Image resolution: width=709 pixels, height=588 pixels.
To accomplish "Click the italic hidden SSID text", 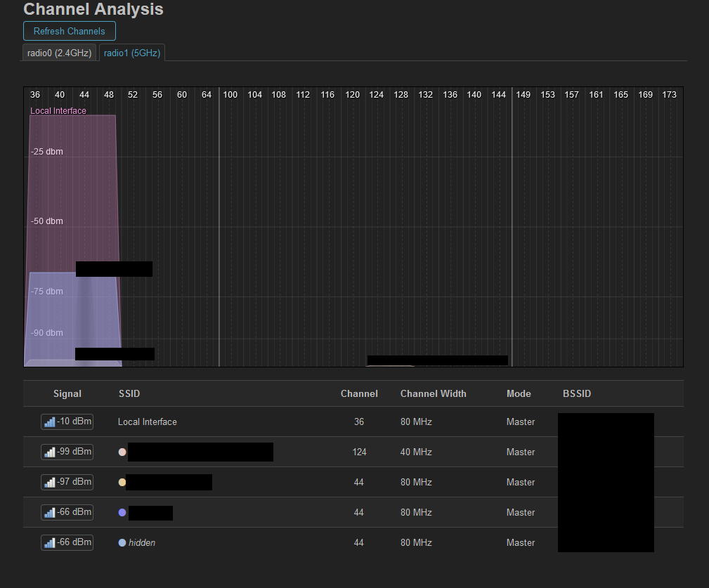I will (142, 543).
